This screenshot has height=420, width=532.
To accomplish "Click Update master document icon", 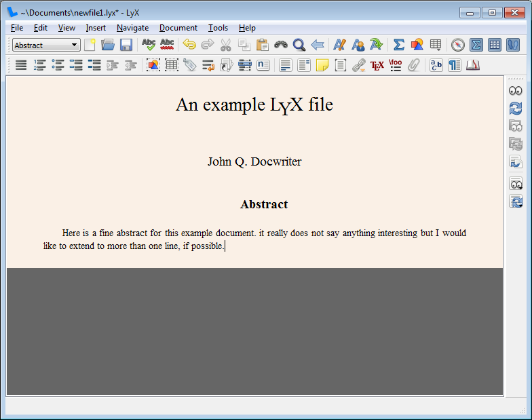I will tap(516, 144).
